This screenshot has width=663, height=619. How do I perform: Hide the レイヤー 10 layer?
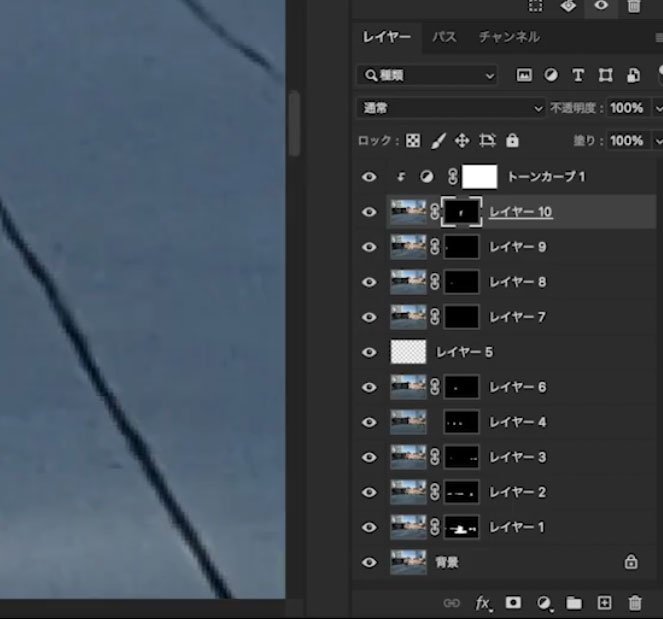pos(370,212)
